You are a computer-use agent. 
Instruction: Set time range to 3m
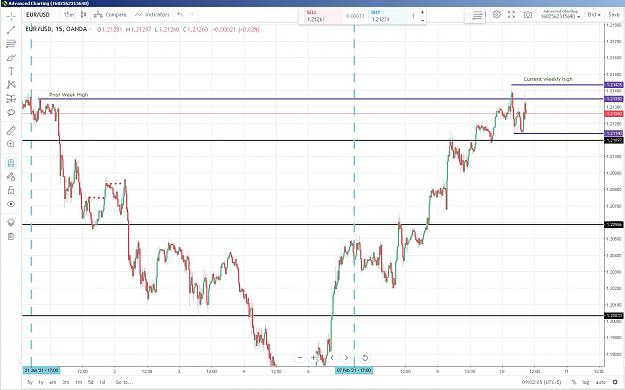[x=66, y=382]
